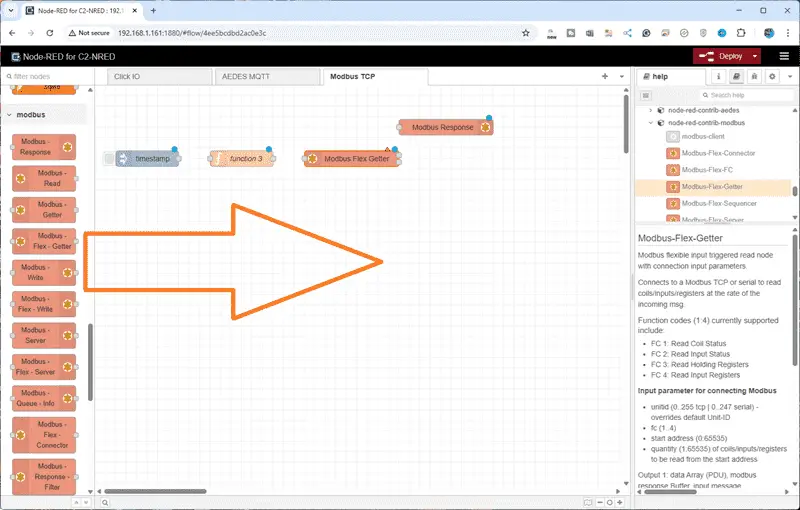Open the help sidebar tab

671,76
